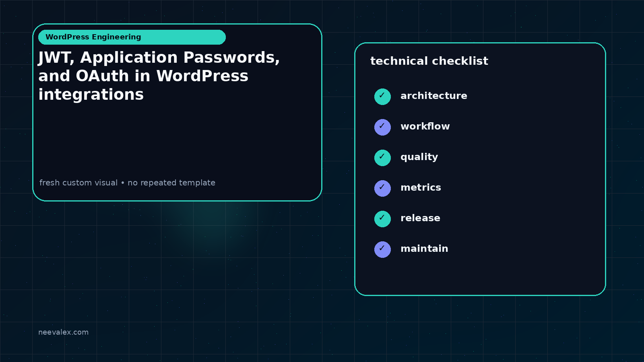Select the release label
This screenshot has width=644, height=362.
click(x=420, y=218)
